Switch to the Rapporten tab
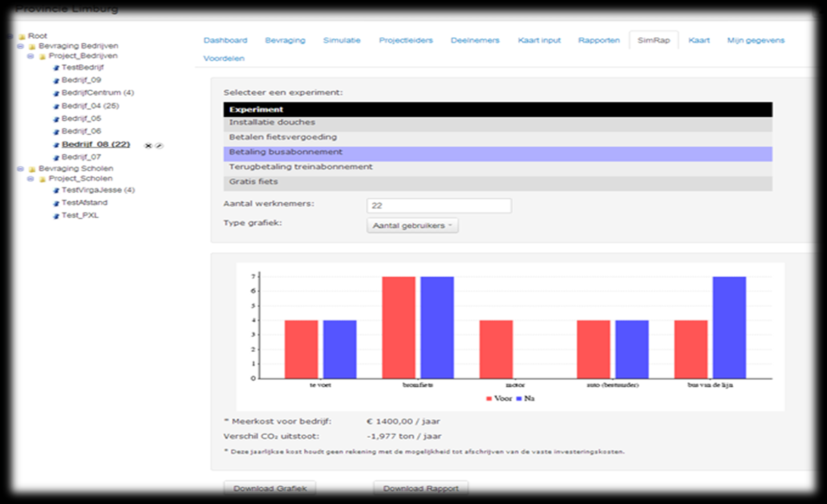The image size is (827, 504). (599, 40)
